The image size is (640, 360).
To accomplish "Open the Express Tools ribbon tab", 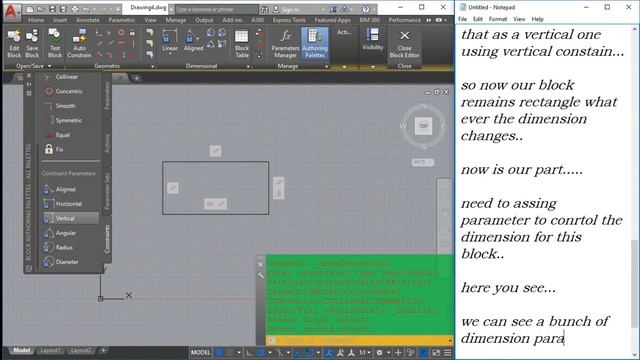I will 289,20.
